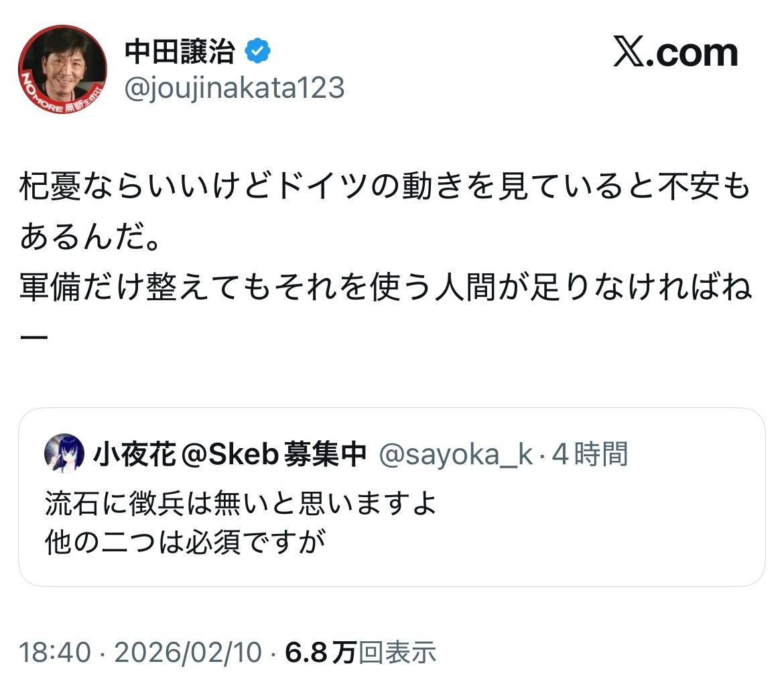
Task: Click the quoted post's 4時間 timestamp
Action: (x=591, y=454)
